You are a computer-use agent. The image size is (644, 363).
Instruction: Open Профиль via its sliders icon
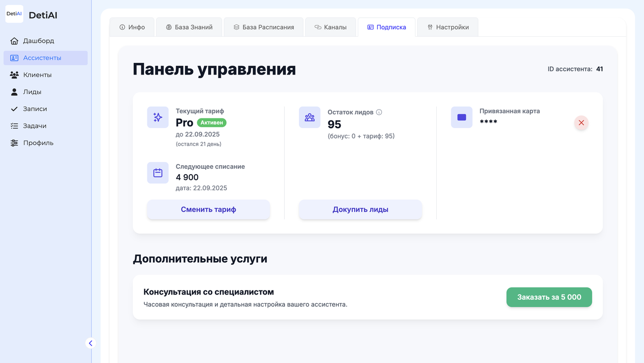(x=15, y=142)
